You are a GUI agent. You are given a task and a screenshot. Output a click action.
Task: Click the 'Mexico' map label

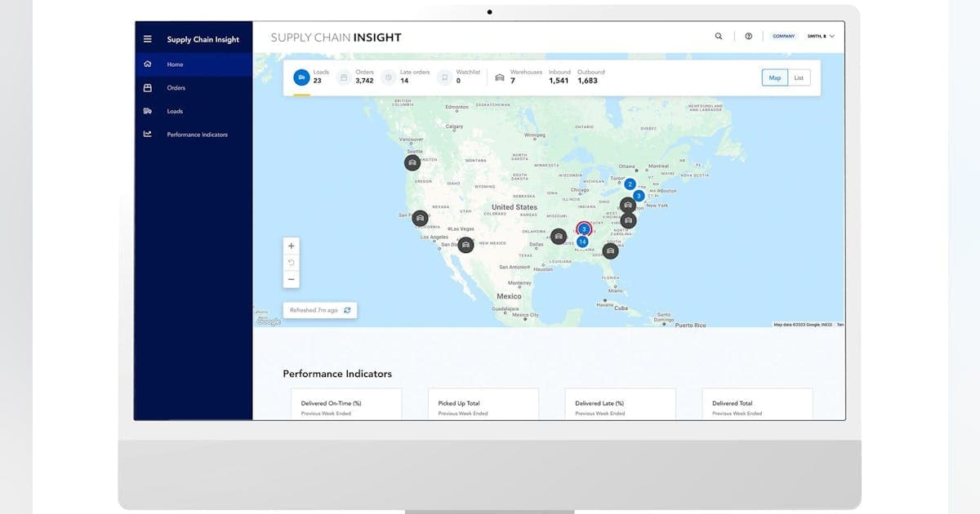pyautogui.click(x=509, y=296)
